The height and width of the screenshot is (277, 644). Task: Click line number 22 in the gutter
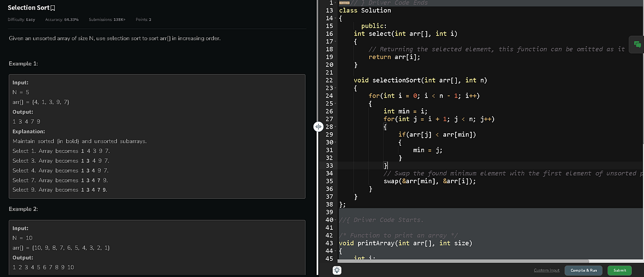(330, 80)
